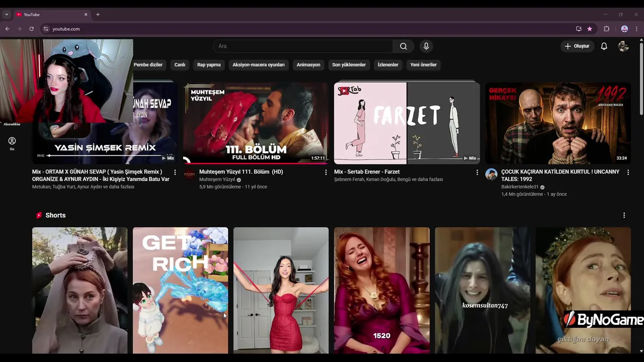View site information icon

coord(46,29)
